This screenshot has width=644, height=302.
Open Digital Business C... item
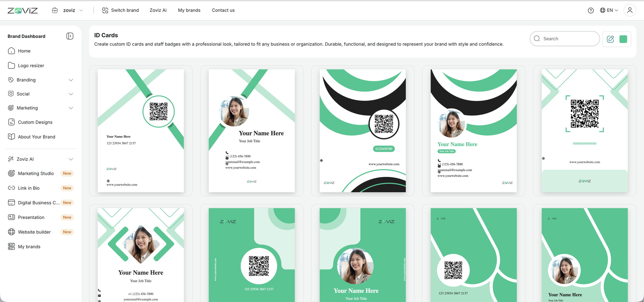tap(39, 203)
